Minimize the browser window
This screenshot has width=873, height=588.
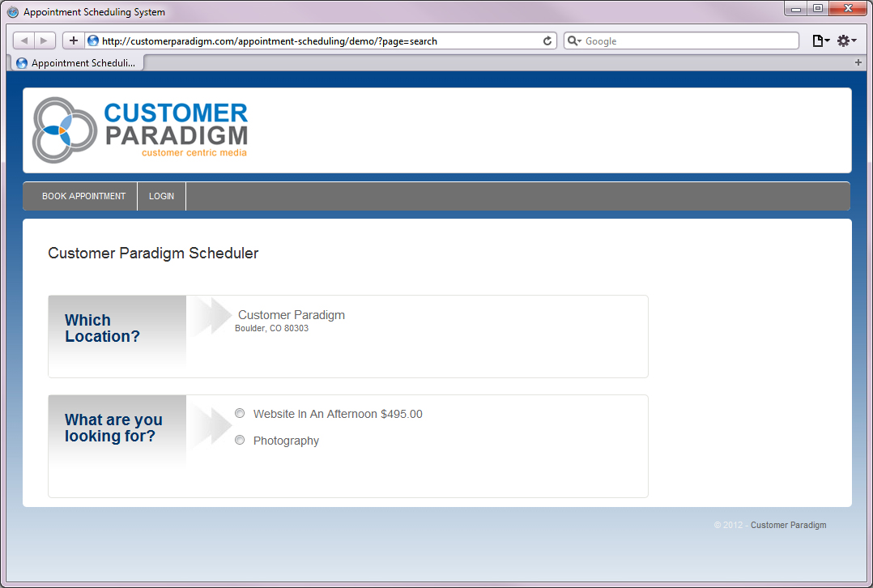pyautogui.click(x=795, y=9)
